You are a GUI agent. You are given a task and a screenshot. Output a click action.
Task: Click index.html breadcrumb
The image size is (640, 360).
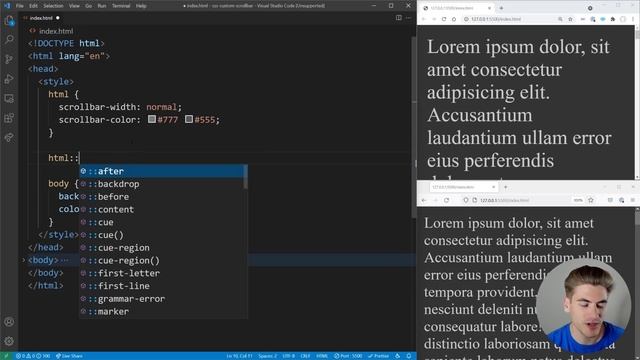click(56, 31)
